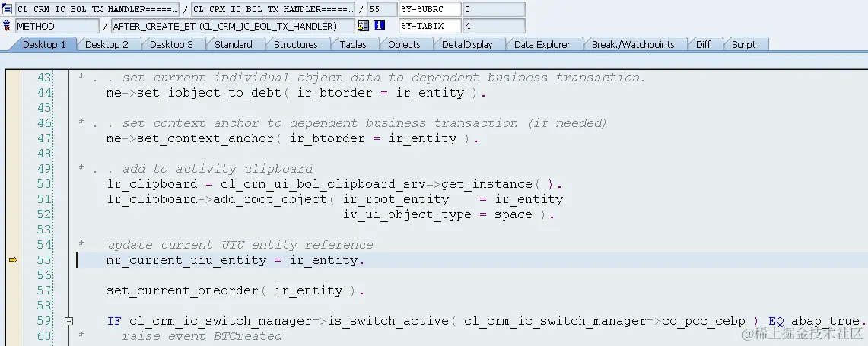
Task: Open the Data Explorer tab
Action: [542, 44]
